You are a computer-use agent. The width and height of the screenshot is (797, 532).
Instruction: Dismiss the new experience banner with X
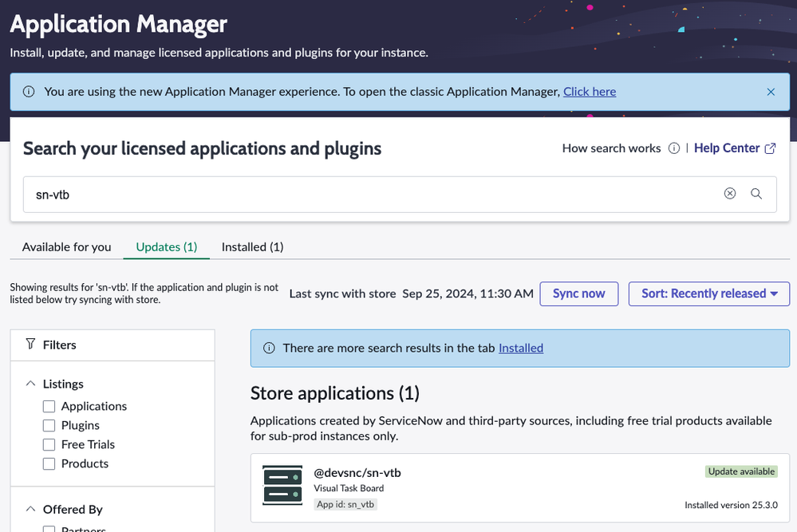(x=771, y=92)
